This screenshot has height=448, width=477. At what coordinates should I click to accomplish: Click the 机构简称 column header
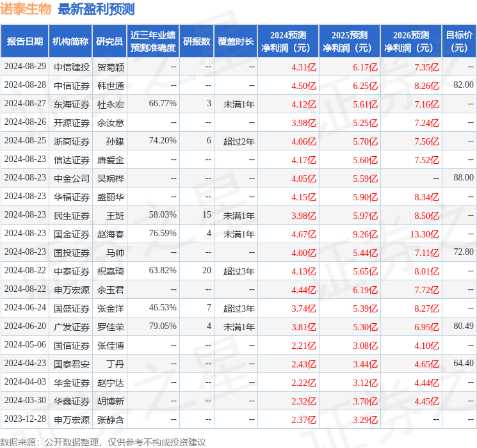(70, 42)
